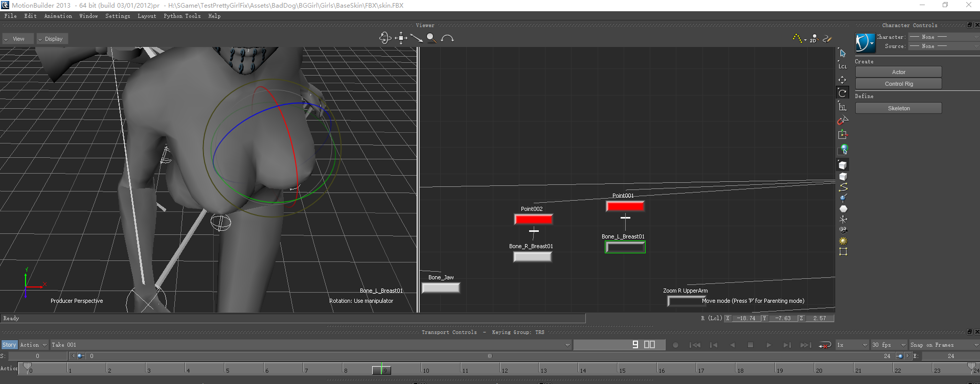
Task: Open the Animation menu
Action: (x=58, y=16)
